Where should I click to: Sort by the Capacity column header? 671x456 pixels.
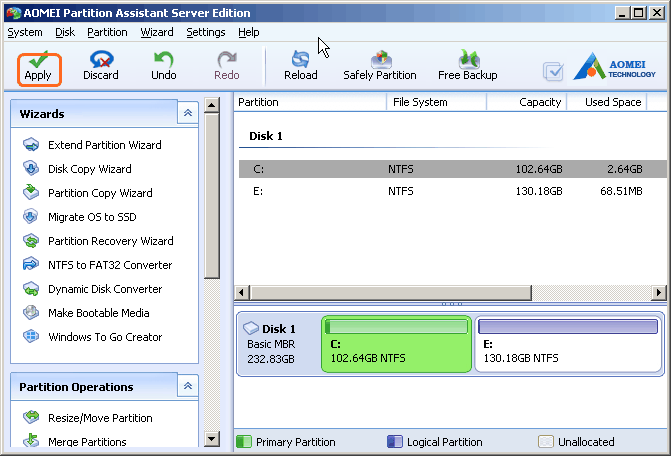point(527,102)
